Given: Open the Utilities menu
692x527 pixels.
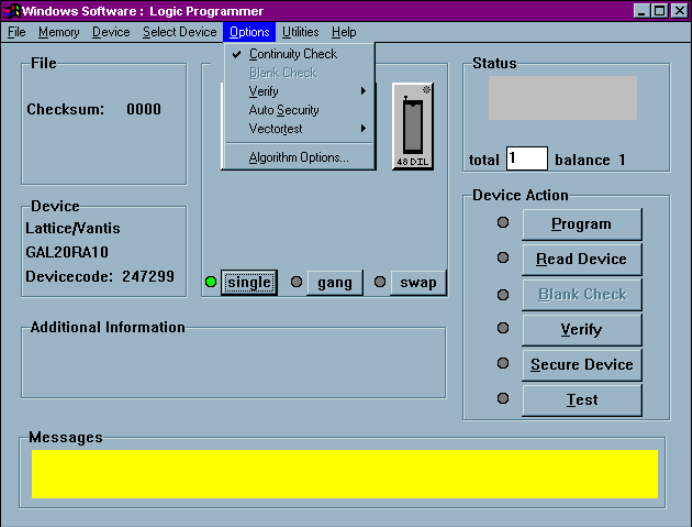Looking at the screenshot, I should pos(300,32).
